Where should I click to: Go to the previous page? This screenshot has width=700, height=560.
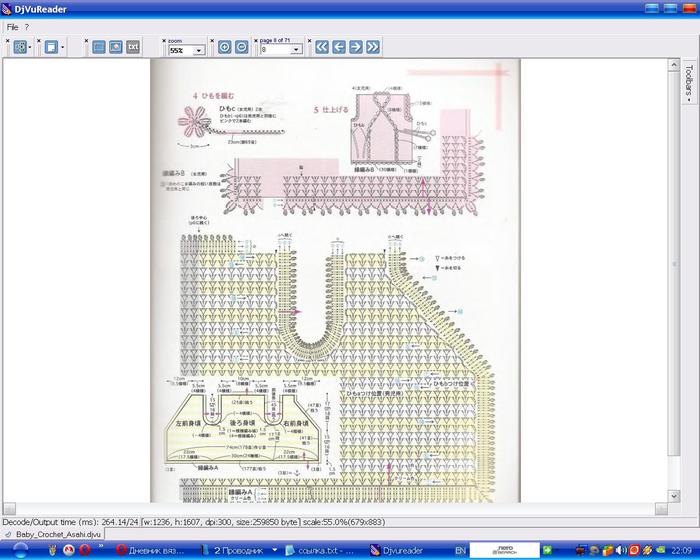pos(339,46)
